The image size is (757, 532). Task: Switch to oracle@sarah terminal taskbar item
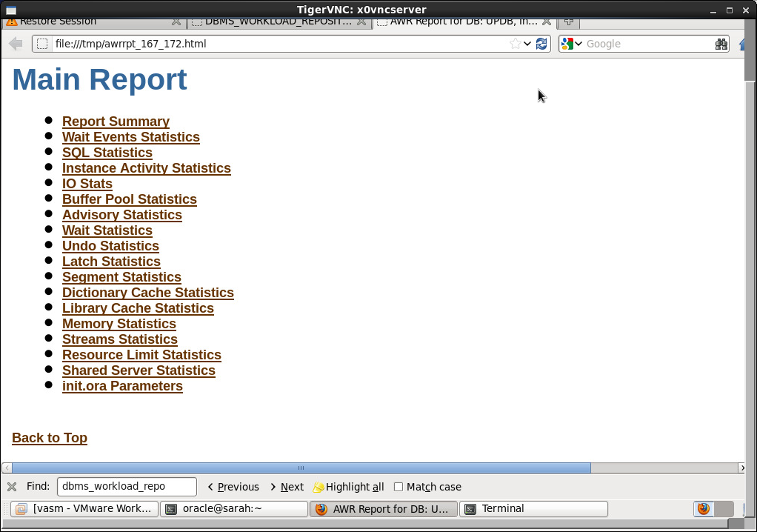233,509
